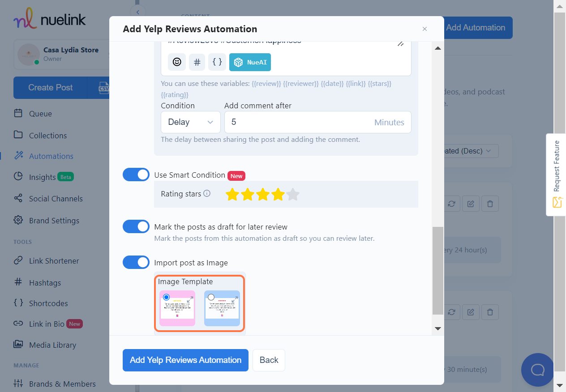The width and height of the screenshot is (566, 392).
Task: Click edit icon on the 24 hour(s) automation card
Action: tap(471, 204)
